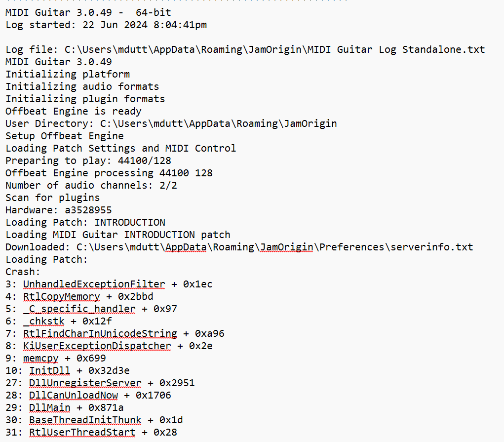The width and height of the screenshot is (504, 442).
Task: Click DllMain in line 29
Action: point(49,407)
